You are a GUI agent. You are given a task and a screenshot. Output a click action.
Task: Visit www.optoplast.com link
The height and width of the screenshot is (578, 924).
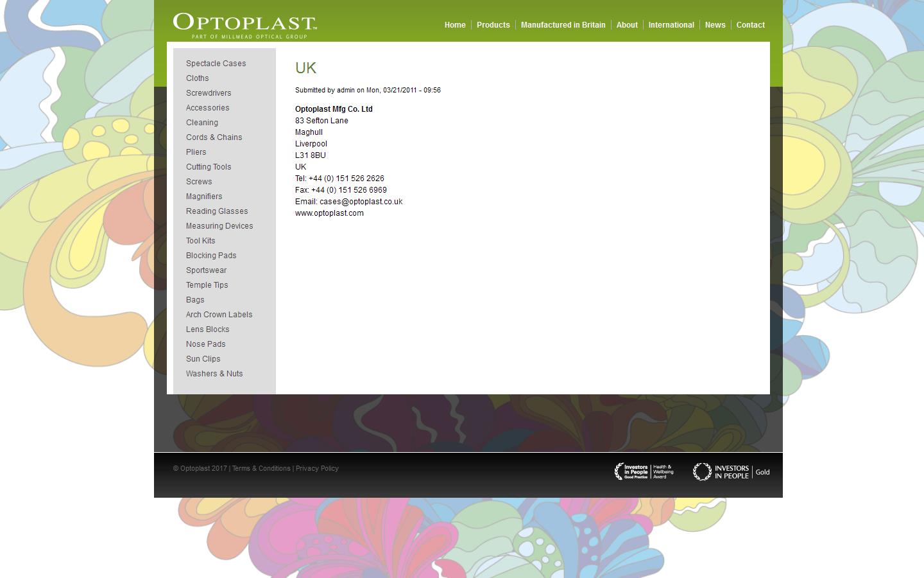[329, 213]
